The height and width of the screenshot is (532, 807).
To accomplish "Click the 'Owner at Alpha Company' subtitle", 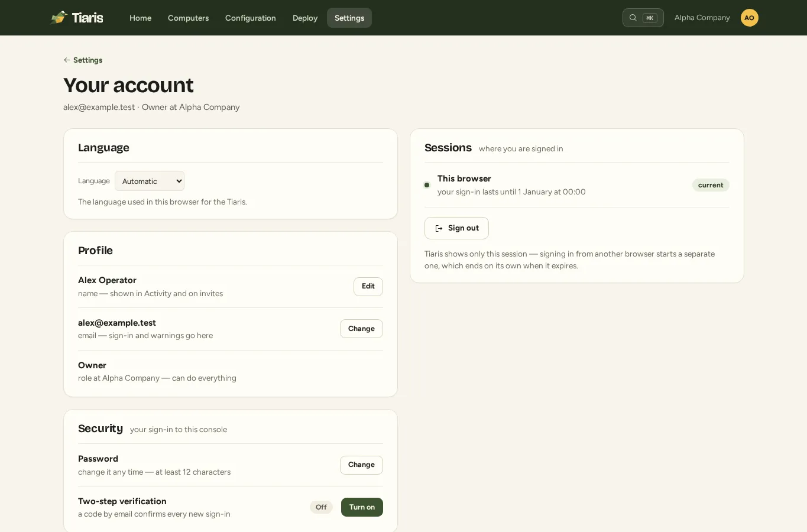I will 191,107.
